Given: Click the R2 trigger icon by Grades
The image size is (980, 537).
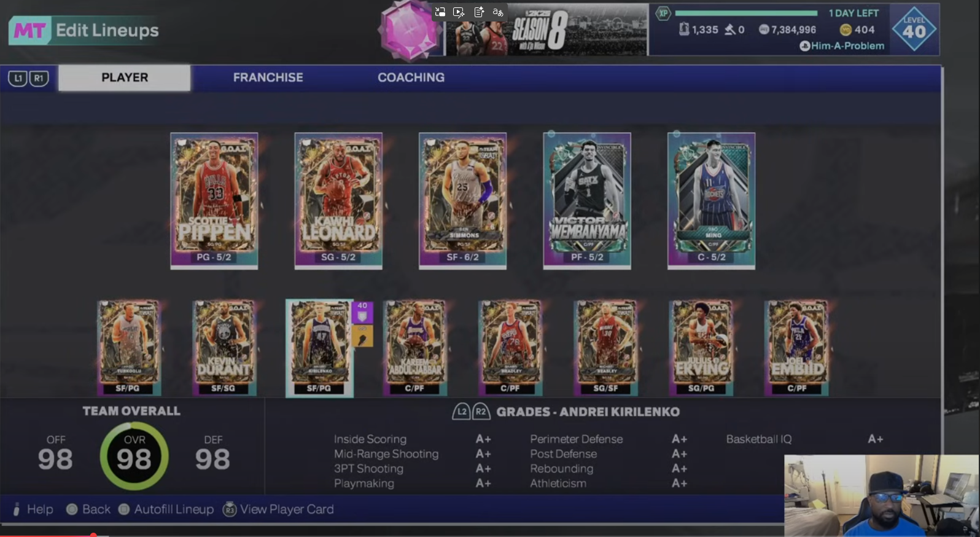Looking at the screenshot, I should (481, 412).
